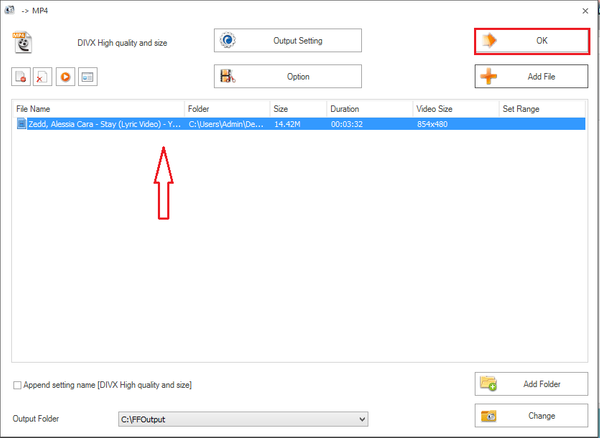Enable Append setting name checkbox

pos(17,385)
